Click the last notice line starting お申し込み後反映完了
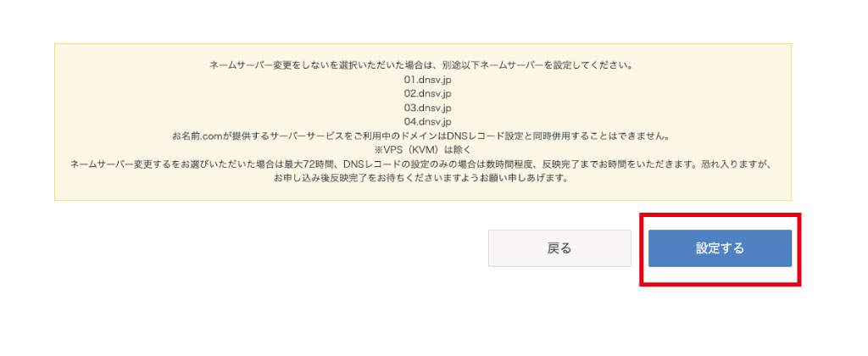 coord(422,179)
